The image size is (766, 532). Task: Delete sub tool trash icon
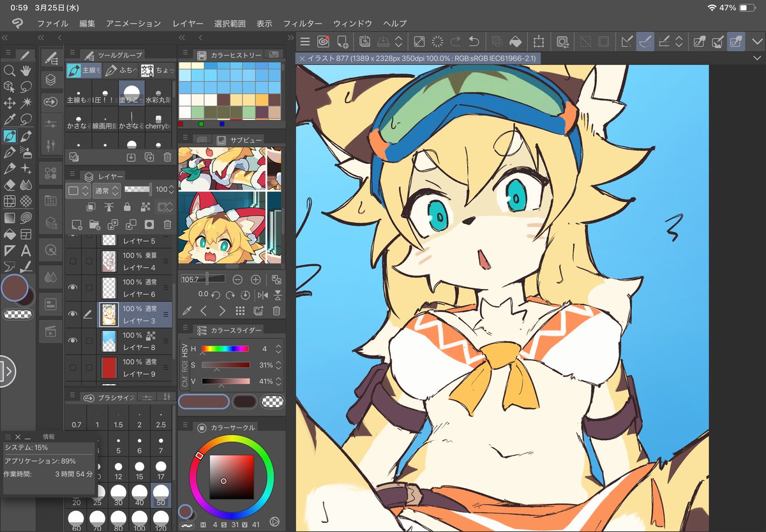tap(167, 156)
